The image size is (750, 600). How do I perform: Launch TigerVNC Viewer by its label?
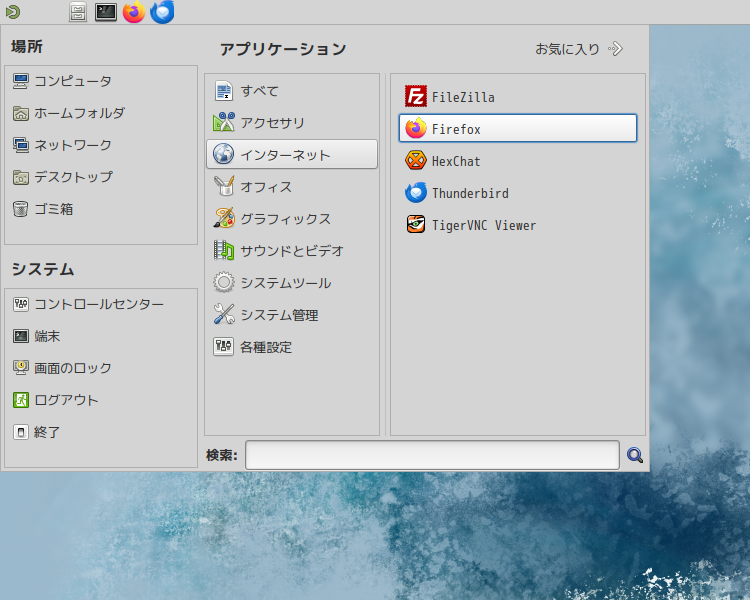point(484,225)
